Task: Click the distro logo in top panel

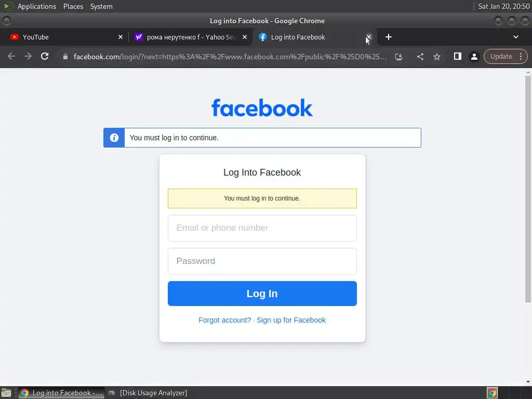Action: pyautogui.click(x=8, y=6)
